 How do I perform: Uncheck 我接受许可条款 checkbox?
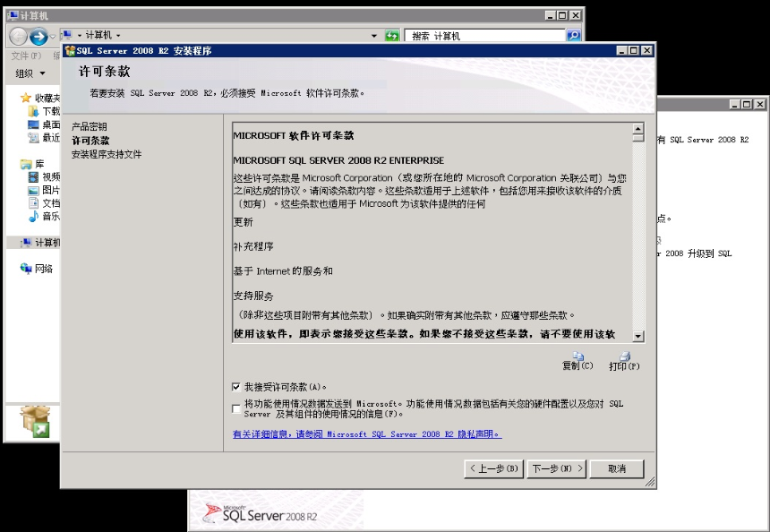coord(236,387)
